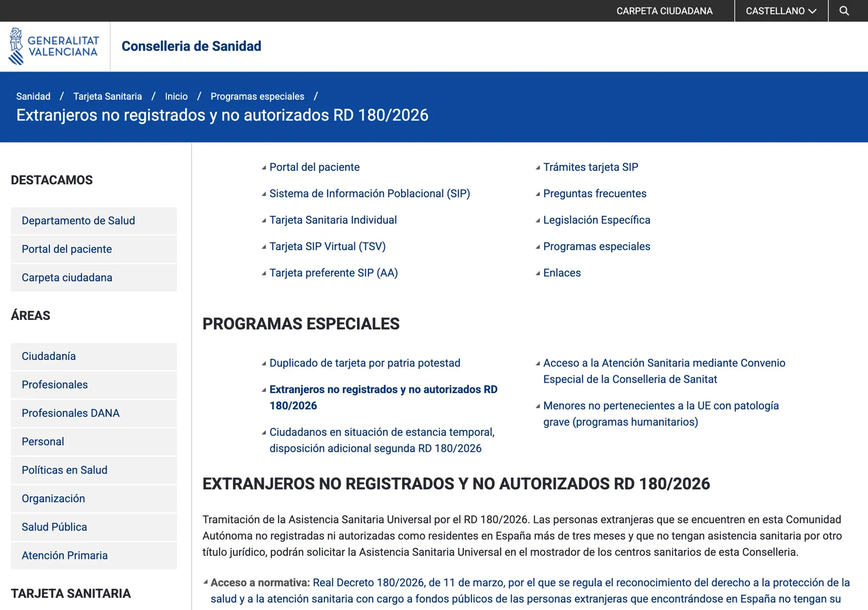868x610 pixels.
Task: Open Trámites tarjeta SIP link
Action: pyautogui.click(x=591, y=167)
